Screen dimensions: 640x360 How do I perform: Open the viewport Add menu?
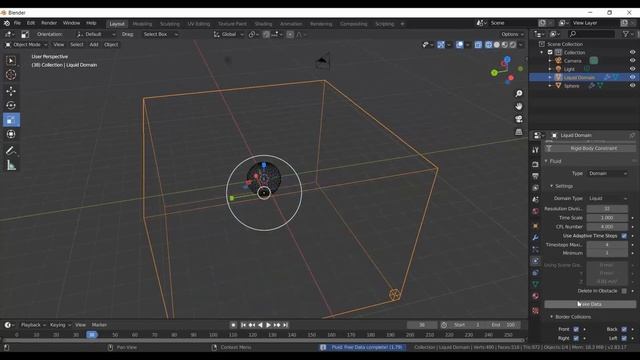click(x=94, y=44)
